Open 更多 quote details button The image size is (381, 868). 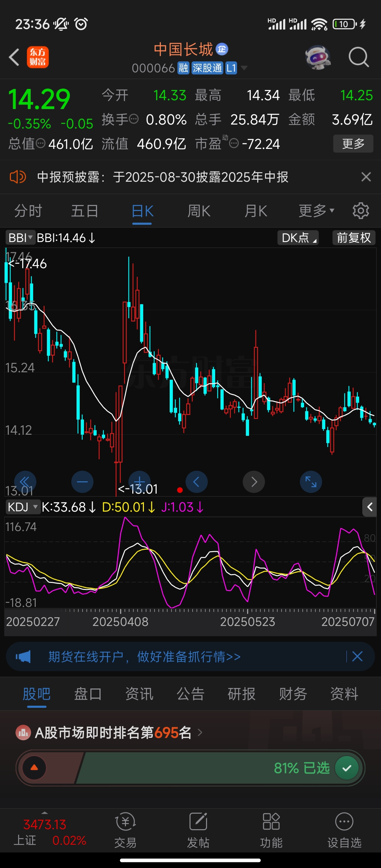point(353,144)
